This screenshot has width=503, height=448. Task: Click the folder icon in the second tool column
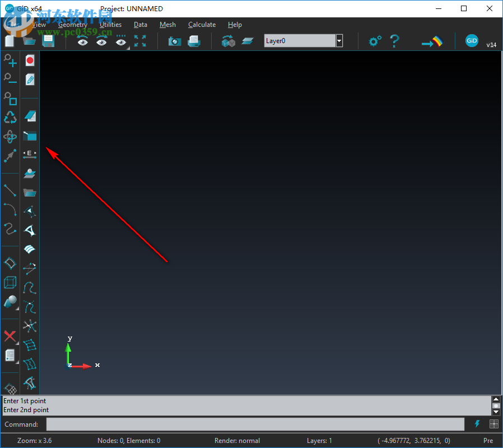30,193
